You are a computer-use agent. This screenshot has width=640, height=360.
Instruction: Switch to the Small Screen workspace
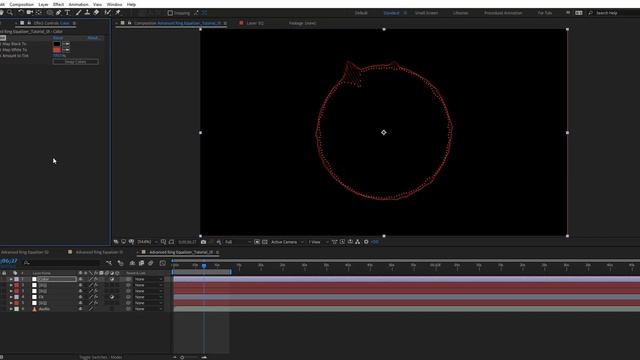click(x=426, y=13)
